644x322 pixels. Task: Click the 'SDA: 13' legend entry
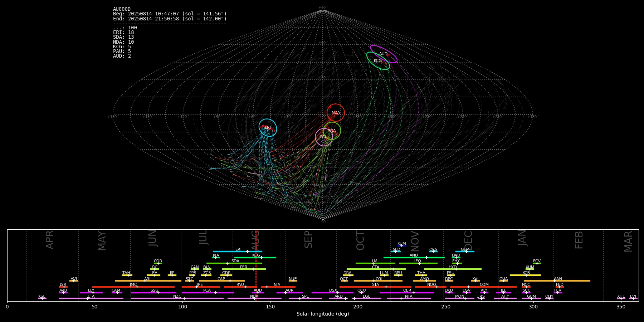click(x=123, y=37)
